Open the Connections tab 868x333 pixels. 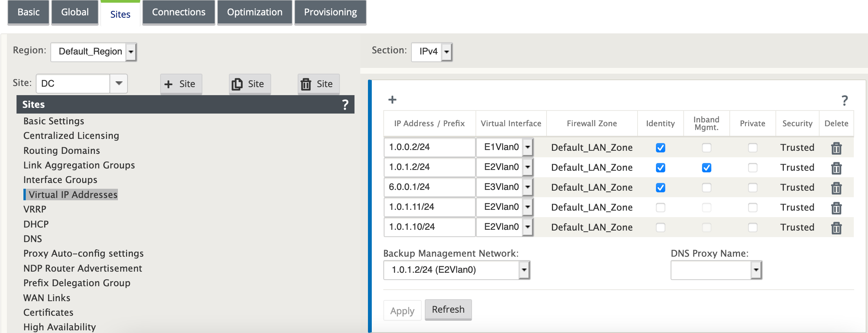click(179, 12)
